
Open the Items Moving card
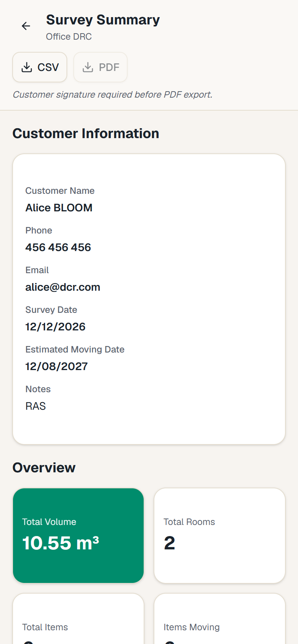[x=220, y=619]
